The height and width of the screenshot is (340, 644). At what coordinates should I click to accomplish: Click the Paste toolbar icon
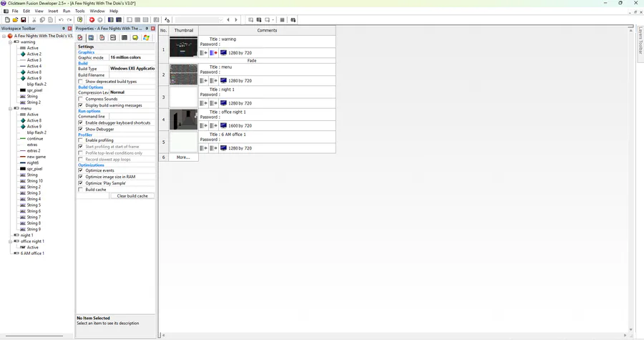51,20
